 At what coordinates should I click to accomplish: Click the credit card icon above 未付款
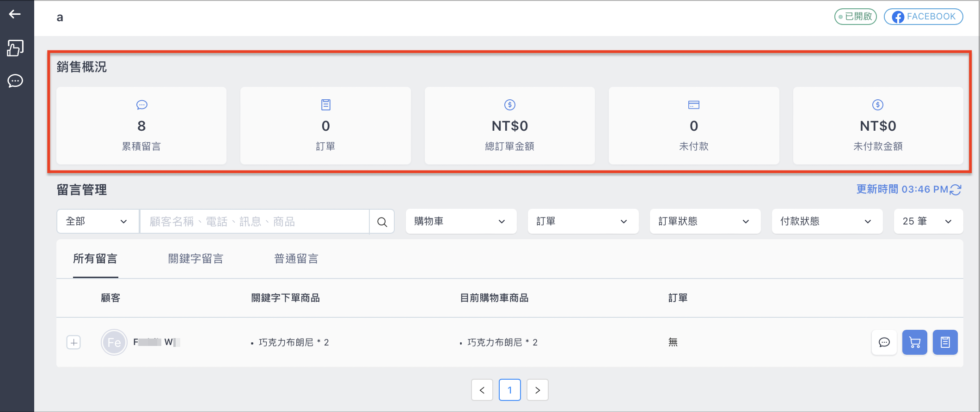694,105
